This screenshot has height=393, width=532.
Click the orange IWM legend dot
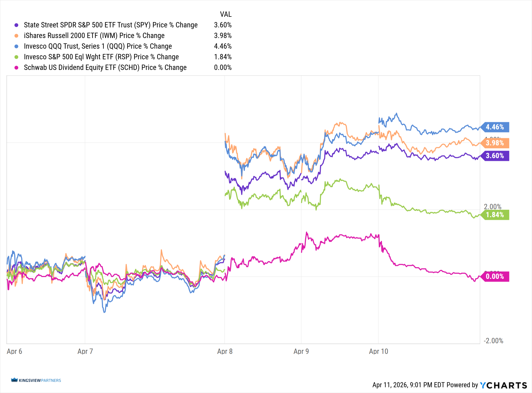pyautogui.click(x=16, y=36)
